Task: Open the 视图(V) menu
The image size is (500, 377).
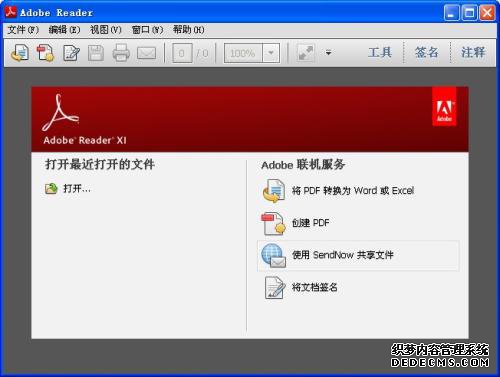Action: click(106, 30)
